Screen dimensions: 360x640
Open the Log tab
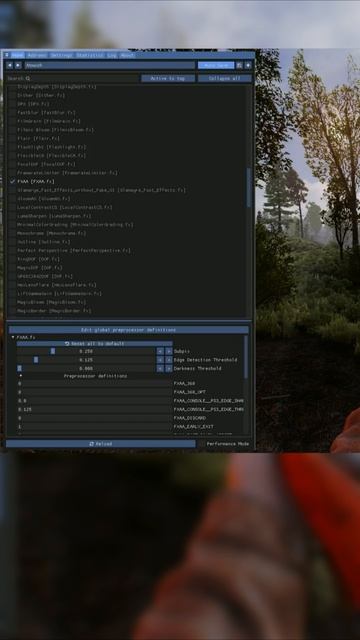tap(112, 55)
